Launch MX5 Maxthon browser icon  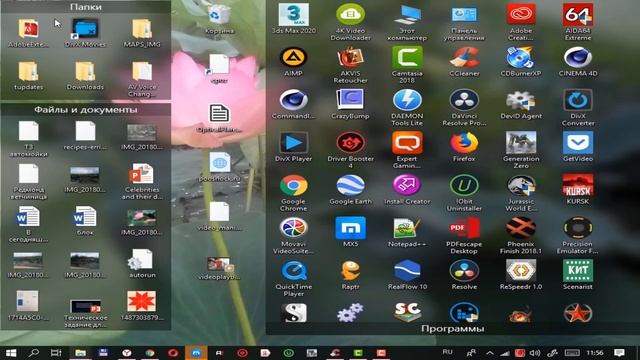click(350, 228)
